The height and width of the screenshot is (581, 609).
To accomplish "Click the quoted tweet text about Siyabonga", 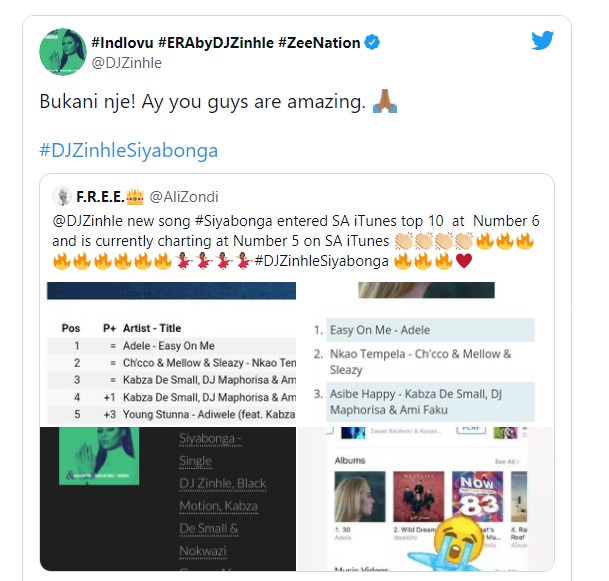I will [x=296, y=241].
